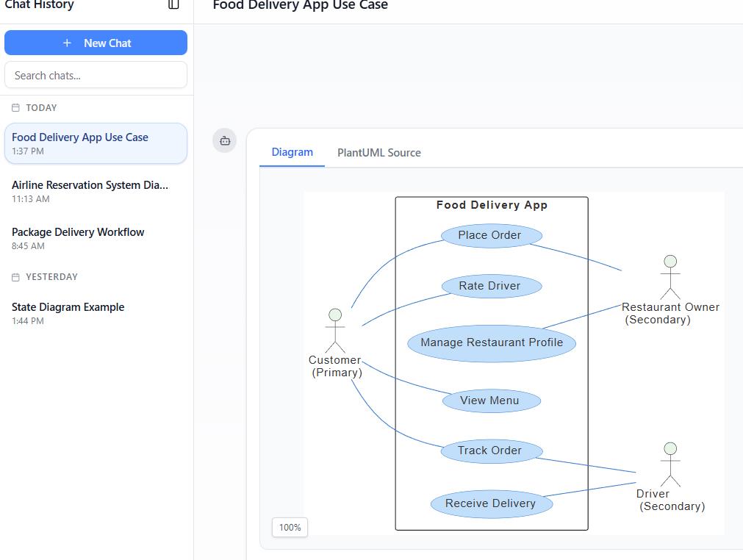Image resolution: width=743 pixels, height=560 pixels.
Task: Click the Track Order use case
Action: (x=490, y=450)
